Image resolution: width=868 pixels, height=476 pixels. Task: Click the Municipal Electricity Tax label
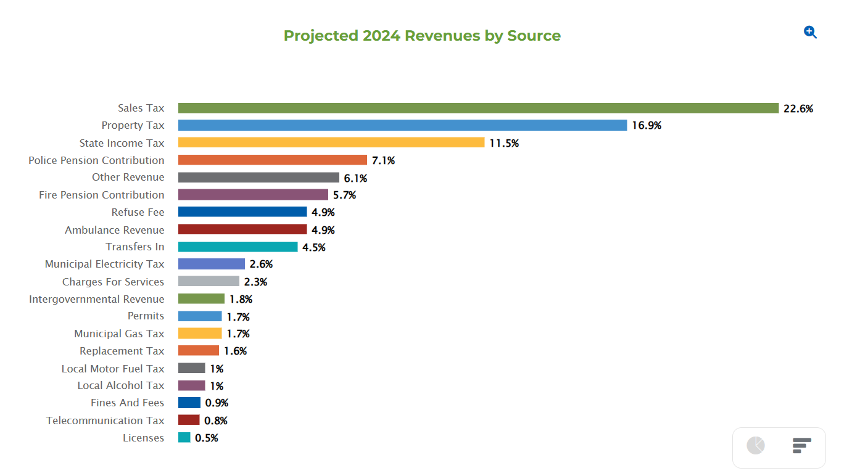click(105, 264)
